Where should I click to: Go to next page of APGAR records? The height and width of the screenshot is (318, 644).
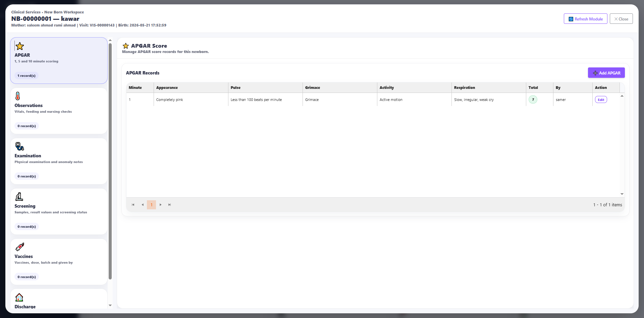(161, 205)
